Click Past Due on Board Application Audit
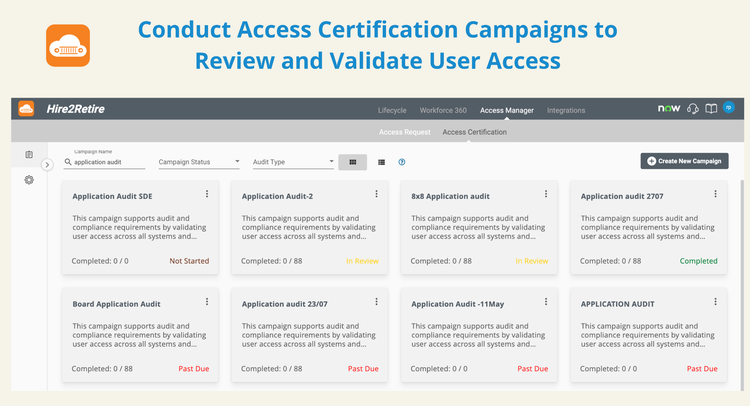Viewport: 750px width, 406px height. [194, 369]
